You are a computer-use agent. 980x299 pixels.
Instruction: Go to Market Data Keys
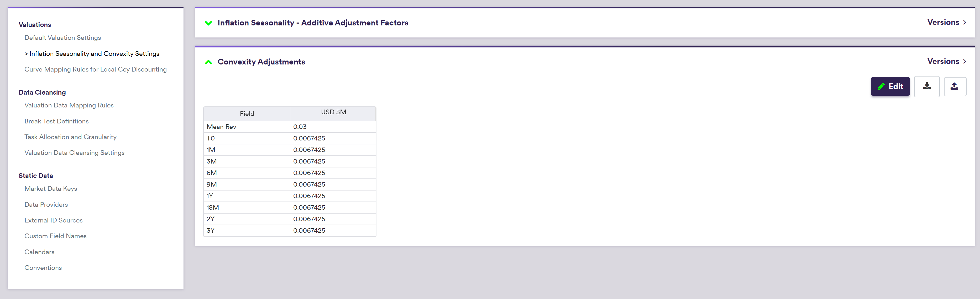[x=51, y=188]
